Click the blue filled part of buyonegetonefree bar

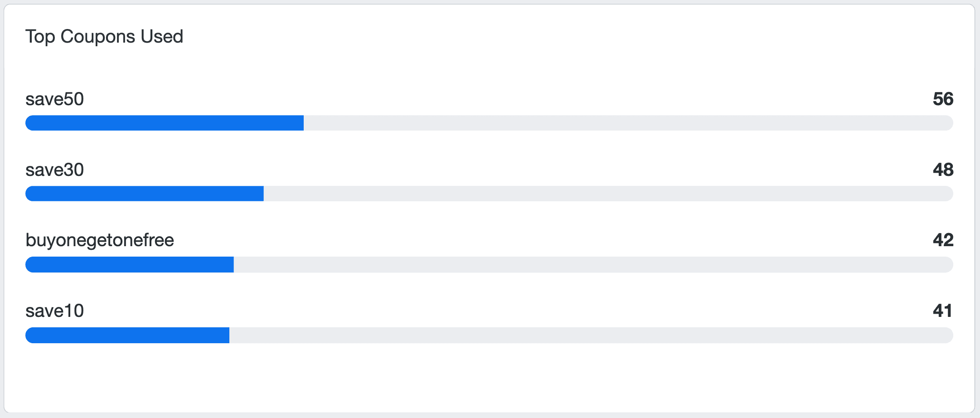129,265
